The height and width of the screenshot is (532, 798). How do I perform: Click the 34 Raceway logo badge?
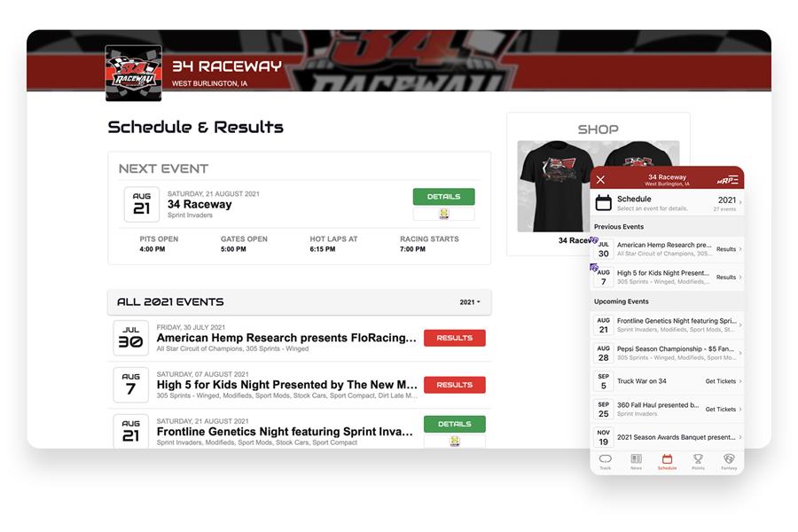coord(133,74)
